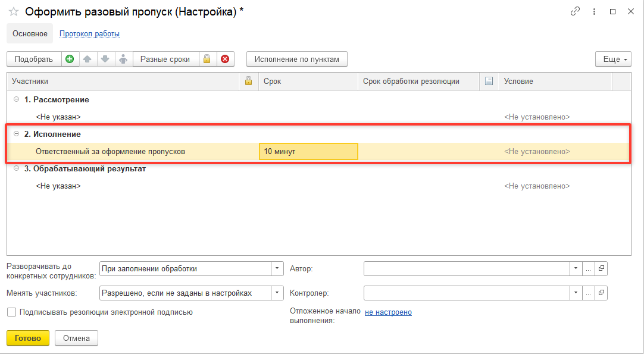
Task: Click the 'Срок' column header
Action: pos(308,82)
